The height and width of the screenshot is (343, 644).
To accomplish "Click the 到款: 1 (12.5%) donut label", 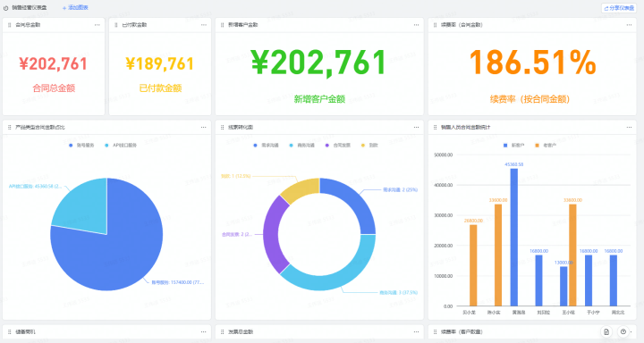I will [235, 176].
